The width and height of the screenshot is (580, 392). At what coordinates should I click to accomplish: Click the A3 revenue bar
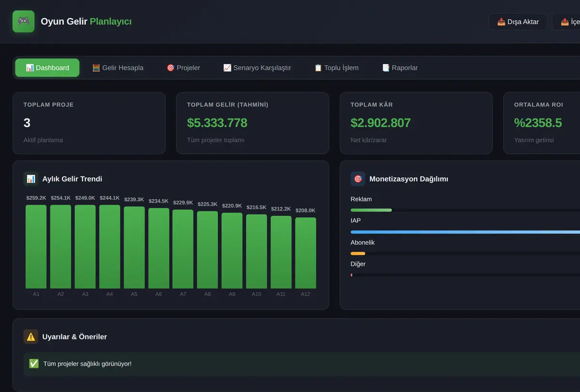pyautogui.click(x=85, y=247)
